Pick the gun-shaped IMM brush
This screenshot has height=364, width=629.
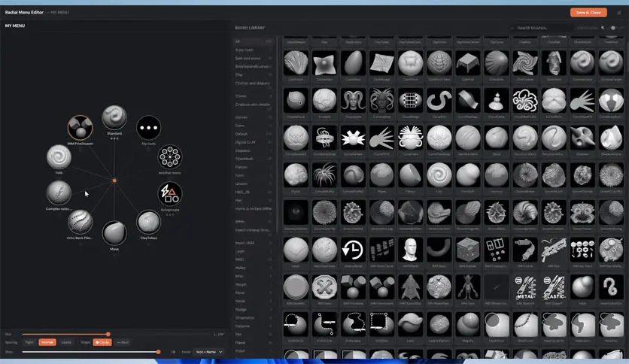point(554,250)
